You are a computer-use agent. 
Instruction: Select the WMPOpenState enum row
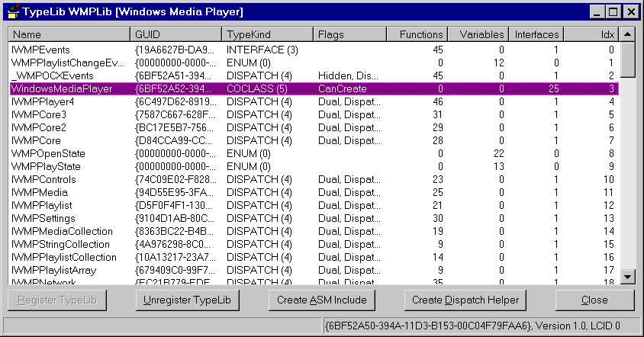coord(314,153)
